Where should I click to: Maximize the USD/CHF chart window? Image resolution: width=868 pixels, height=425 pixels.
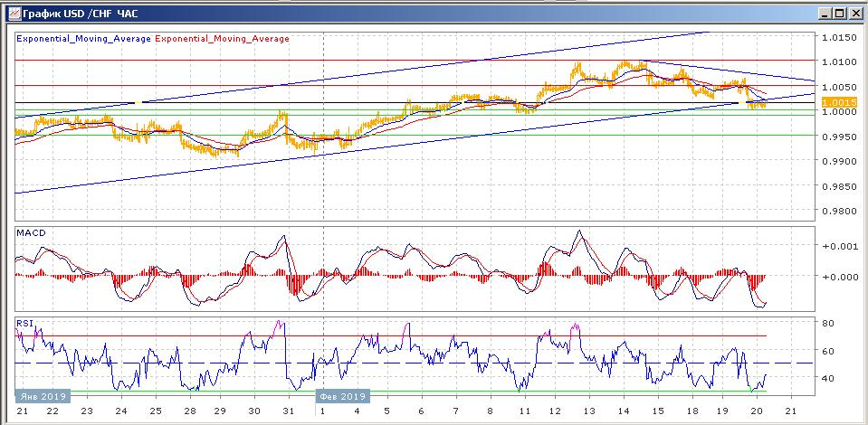tap(839, 13)
